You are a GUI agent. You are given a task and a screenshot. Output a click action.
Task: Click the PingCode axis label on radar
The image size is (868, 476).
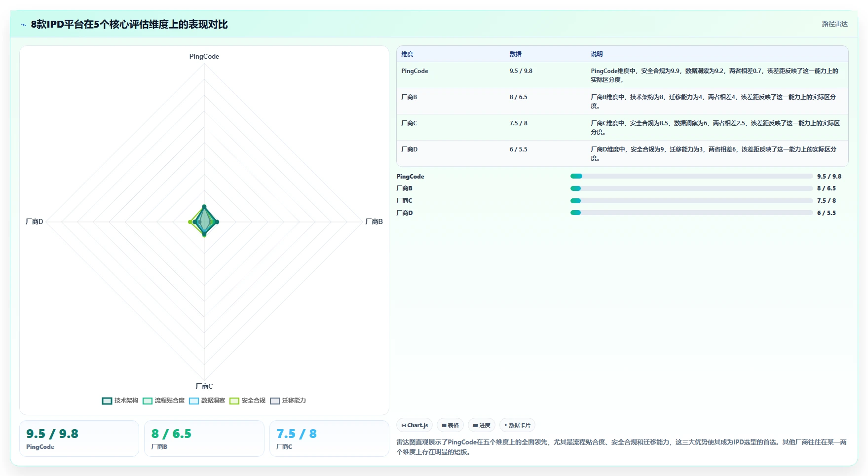click(x=204, y=57)
